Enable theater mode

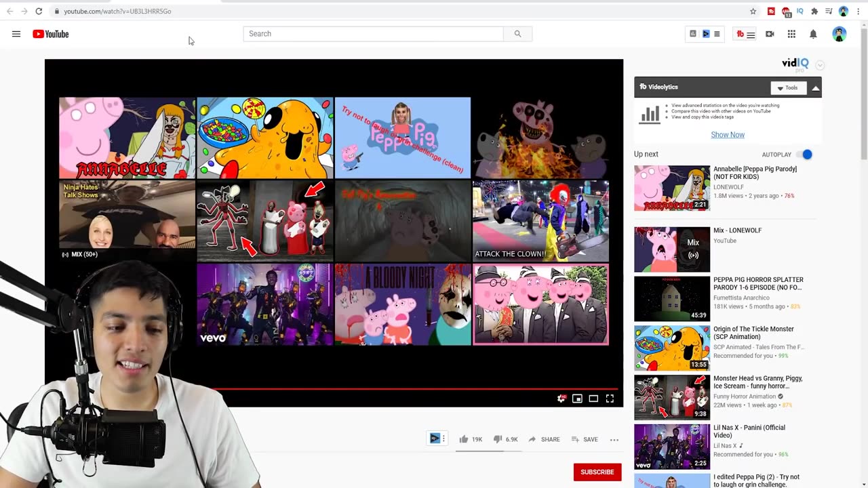(593, 399)
